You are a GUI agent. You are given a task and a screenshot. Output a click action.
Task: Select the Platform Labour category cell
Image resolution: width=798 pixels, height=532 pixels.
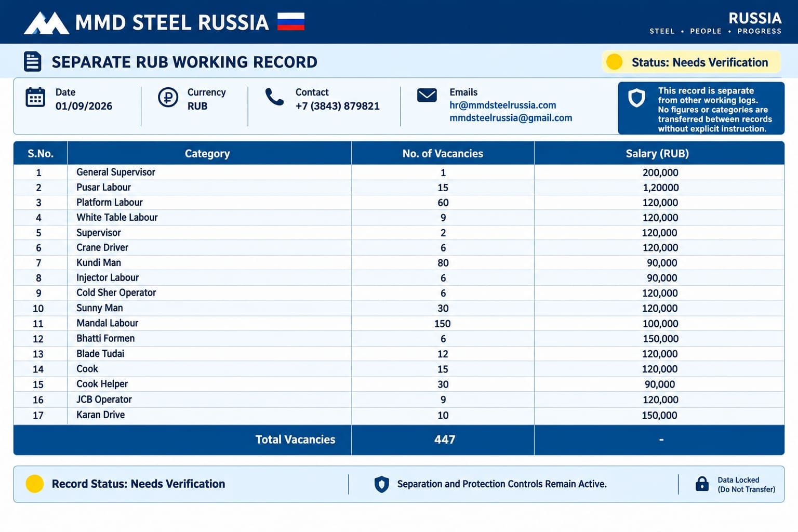click(209, 203)
